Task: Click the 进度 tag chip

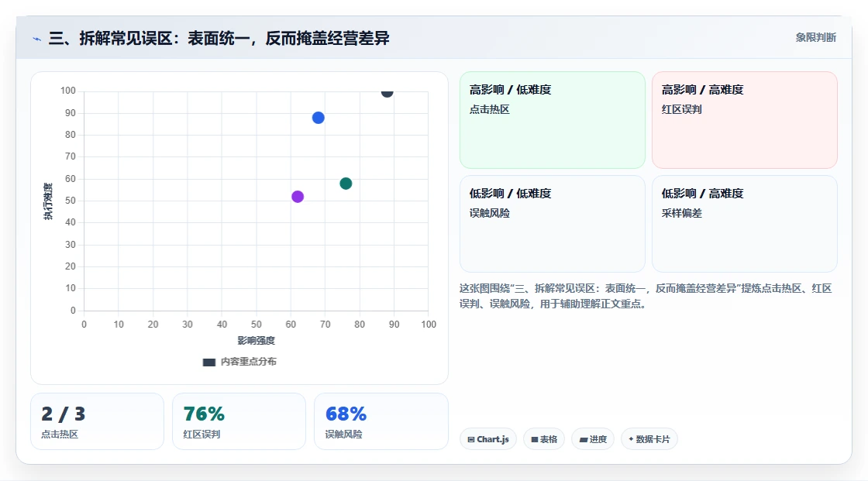Action: click(x=593, y=439)
